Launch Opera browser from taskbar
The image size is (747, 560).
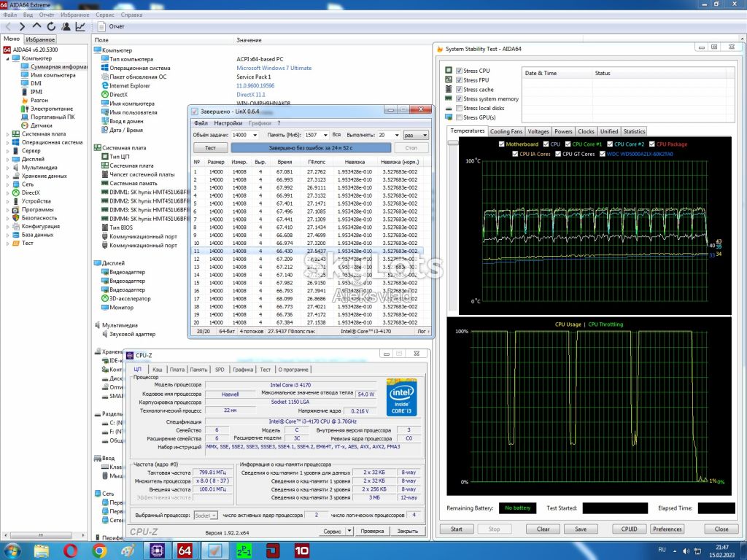(70, 551)
